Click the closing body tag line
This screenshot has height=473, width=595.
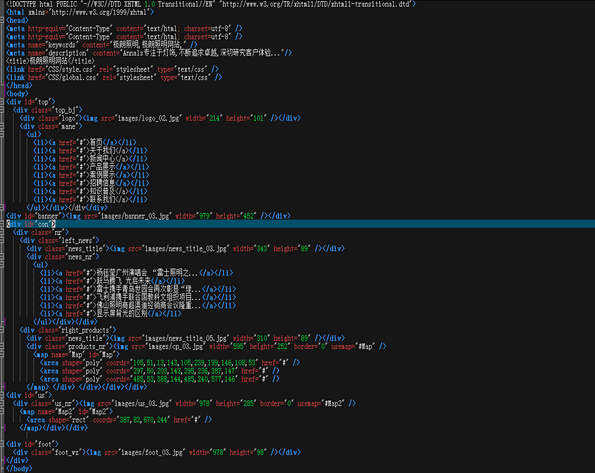coord(19,469)
